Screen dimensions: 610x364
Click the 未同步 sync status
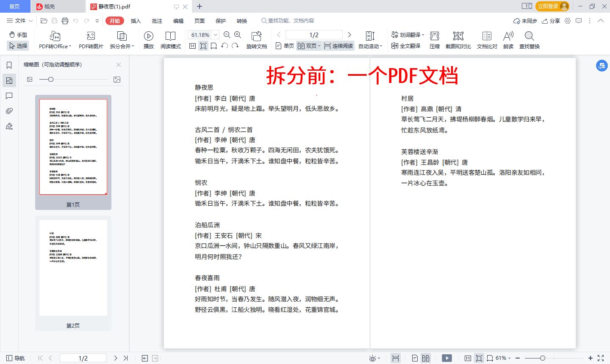[x=525, y=21]
